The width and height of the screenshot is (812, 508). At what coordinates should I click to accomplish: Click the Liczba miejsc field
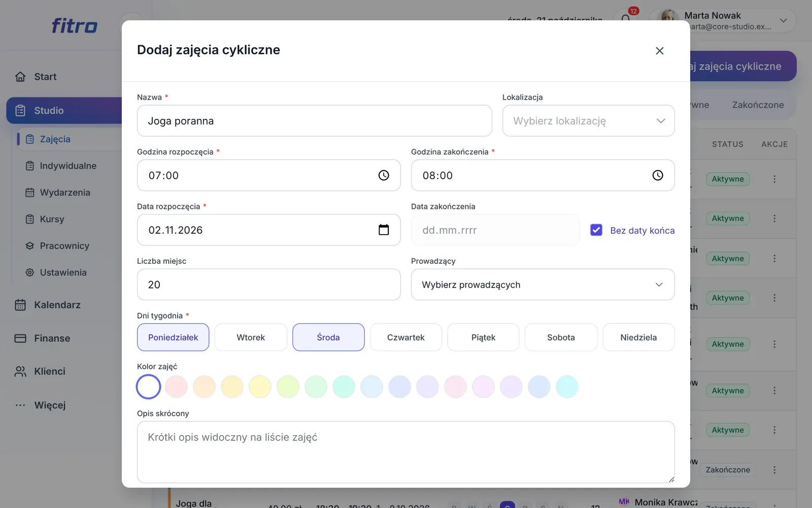tap(269, 284)
